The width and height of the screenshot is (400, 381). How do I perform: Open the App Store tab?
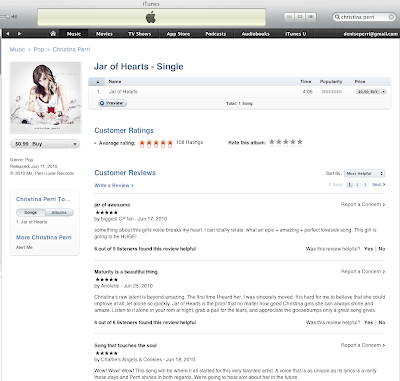coord(178,34)
